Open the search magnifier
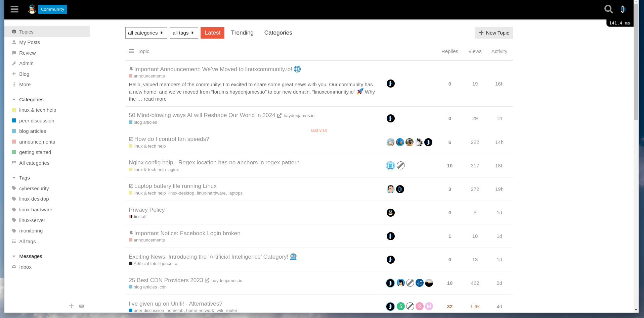 pos(608,9)
